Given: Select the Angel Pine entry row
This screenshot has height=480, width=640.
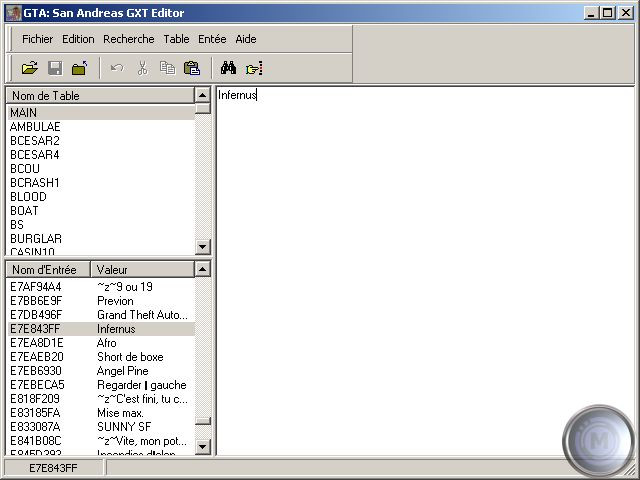Looking at the screenshot, I should (x=100, y=371).
